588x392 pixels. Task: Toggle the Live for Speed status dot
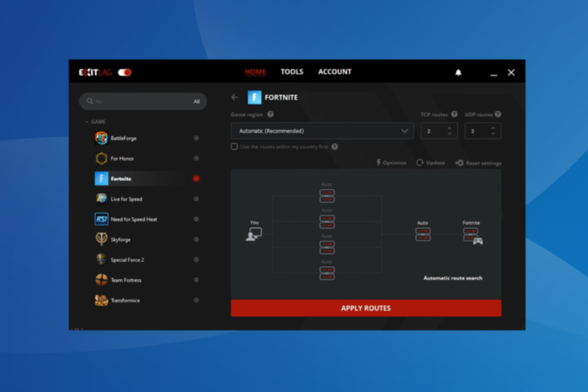[196, 199]
